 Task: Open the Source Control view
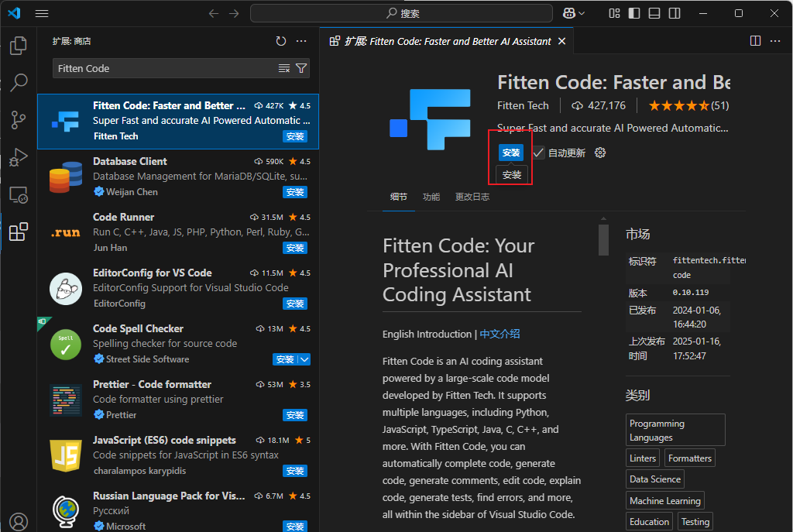click(19, 120)
